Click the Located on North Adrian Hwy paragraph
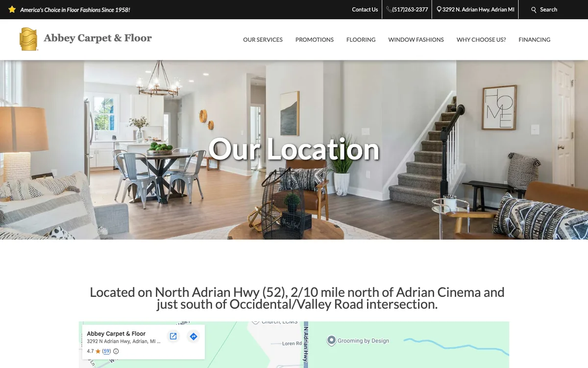588x368 pixels. coord(297,298)
